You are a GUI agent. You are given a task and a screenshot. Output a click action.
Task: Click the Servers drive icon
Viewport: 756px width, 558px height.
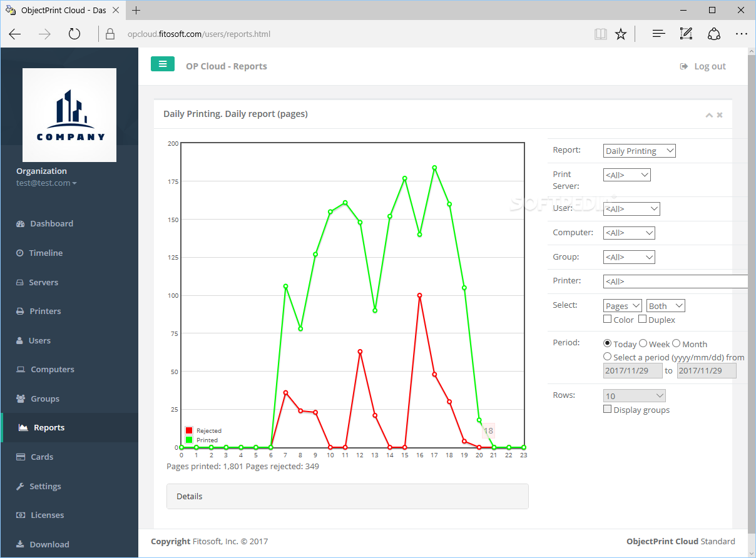click(19, 282)
